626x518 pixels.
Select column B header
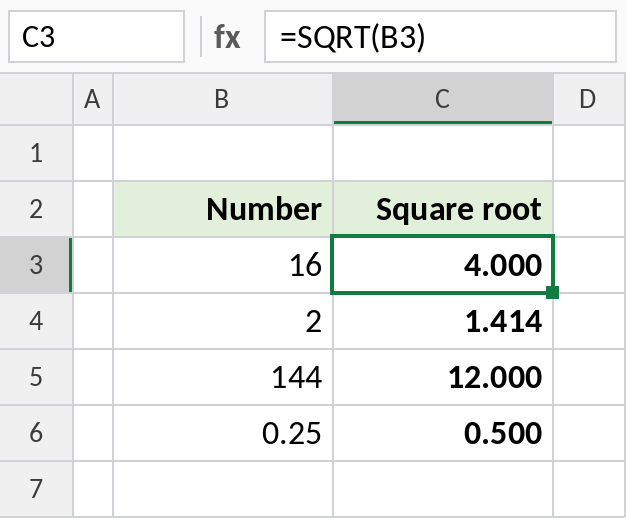coord(223,99)
